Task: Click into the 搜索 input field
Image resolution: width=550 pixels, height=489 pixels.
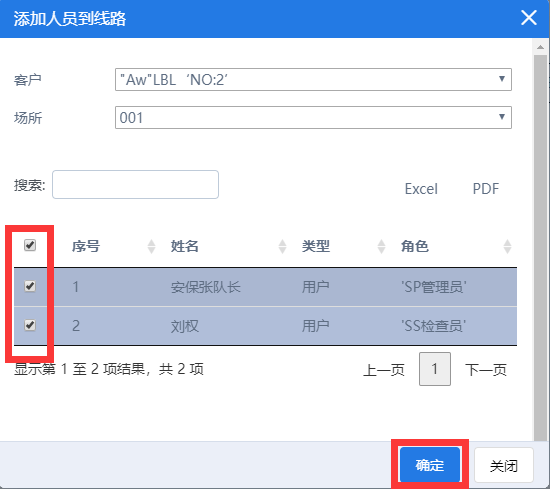Action: point(135,185)
